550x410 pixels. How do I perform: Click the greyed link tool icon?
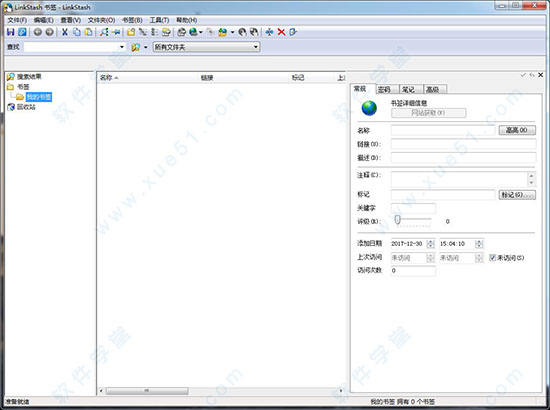[210, 32]
